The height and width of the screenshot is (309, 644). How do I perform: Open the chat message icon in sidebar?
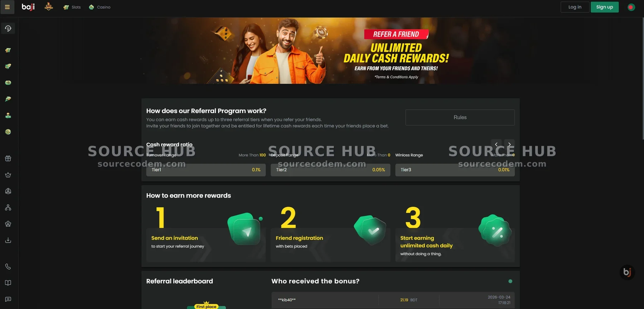pos(8,299)
